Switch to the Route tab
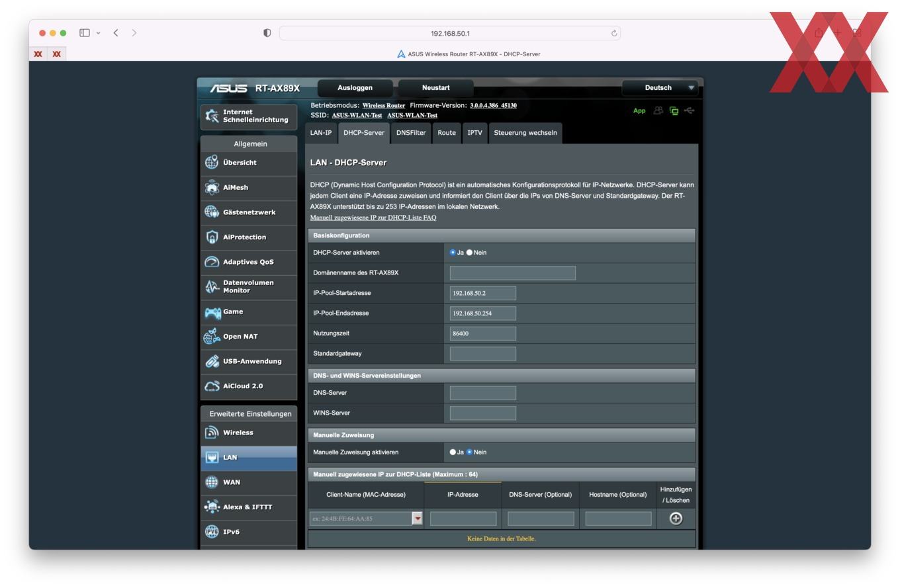900x588 pixels. click(447, 133)
